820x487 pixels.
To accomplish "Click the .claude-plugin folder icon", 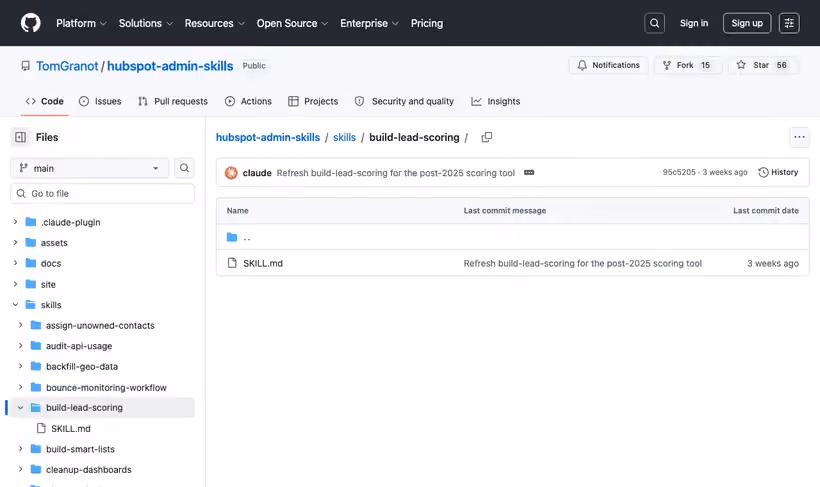I will click(x=31, y=222).
